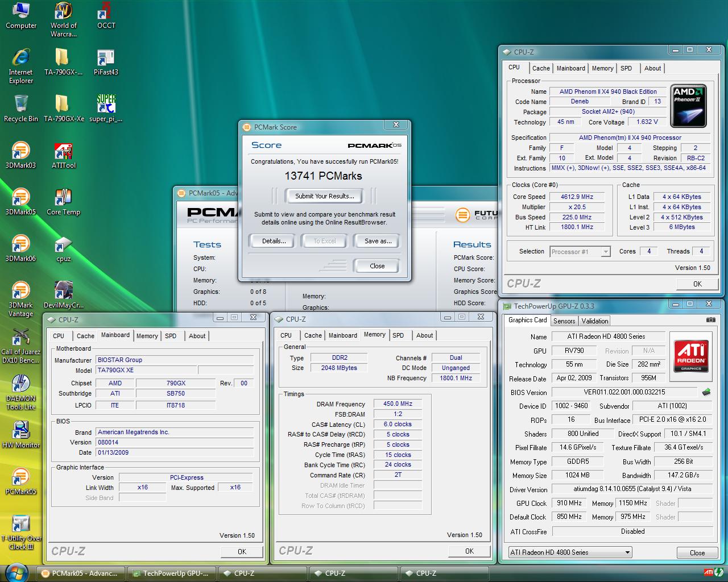Click Name field AMD Phenom II X4 940
The image size is (728, 582).
tap(608, 92)
